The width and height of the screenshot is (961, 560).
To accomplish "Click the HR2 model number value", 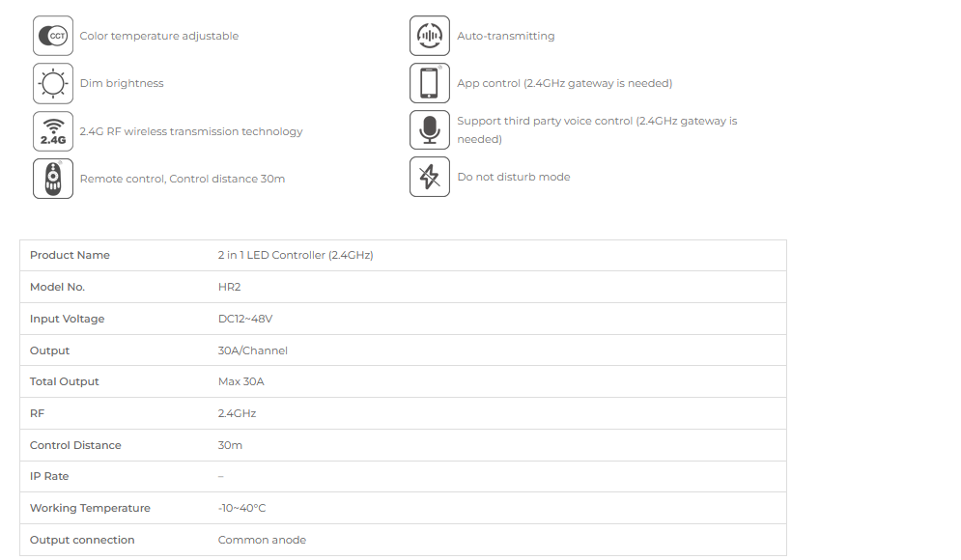I will click(229, 287).
